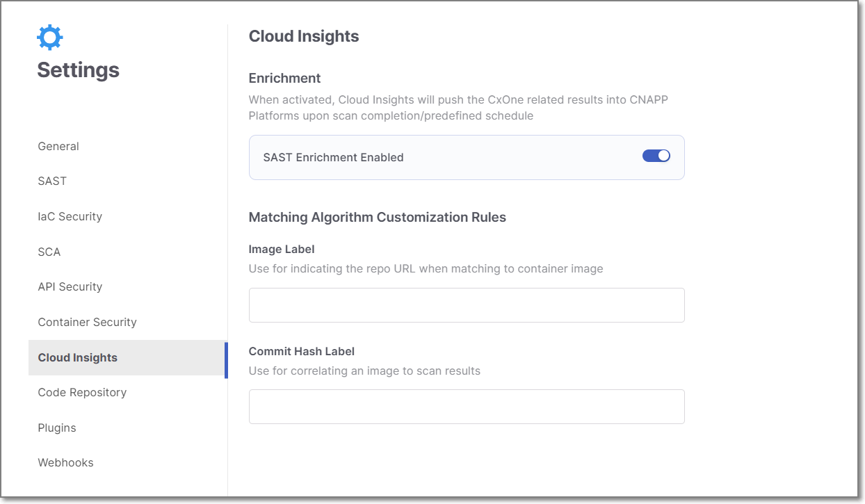Viewport: 865px width, 504px height.
Task: Open the General settings section
Action: 58,146
